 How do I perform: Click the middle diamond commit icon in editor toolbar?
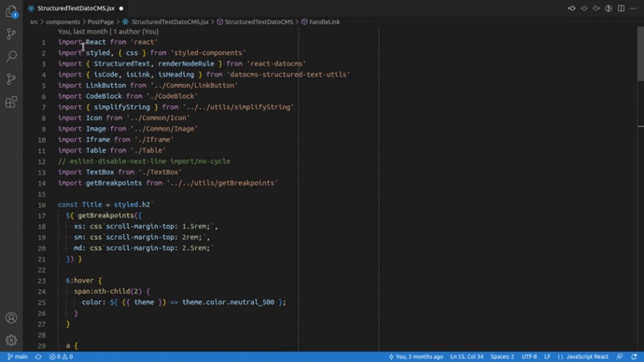click(x=584, y=8)
